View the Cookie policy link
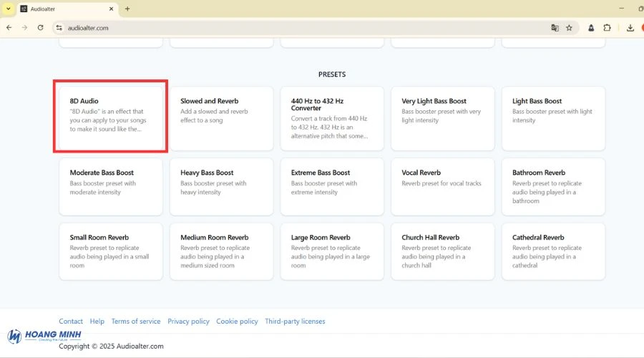 [237, 321]
